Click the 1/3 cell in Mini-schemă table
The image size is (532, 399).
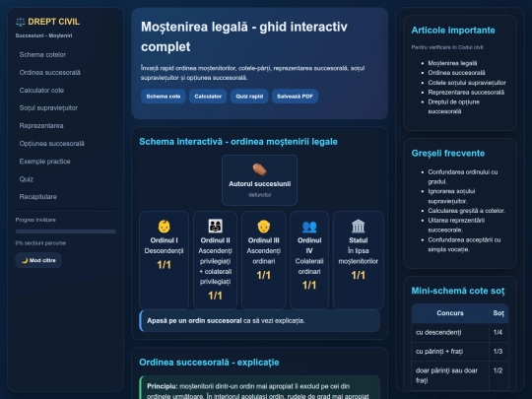[499, 352]
